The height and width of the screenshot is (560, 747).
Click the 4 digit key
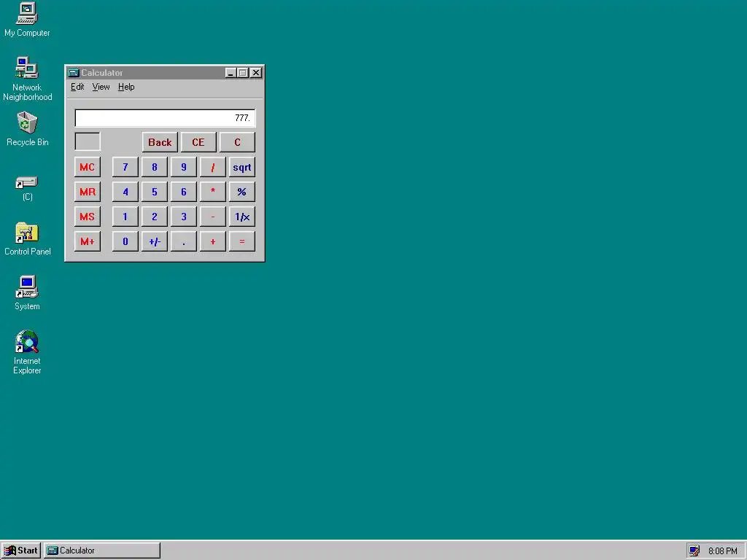click(125, 192)
